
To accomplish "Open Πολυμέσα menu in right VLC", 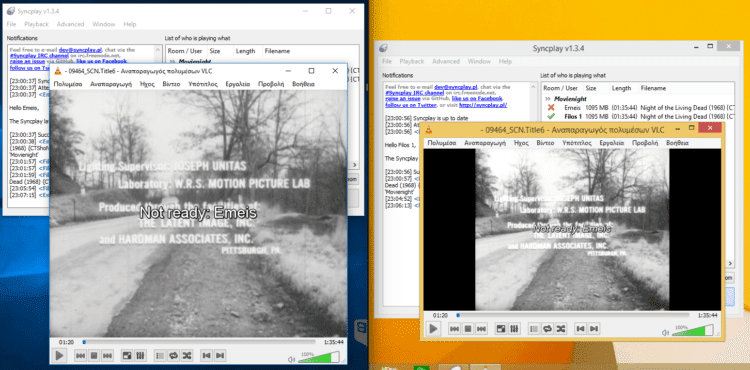I will point(441,143).
